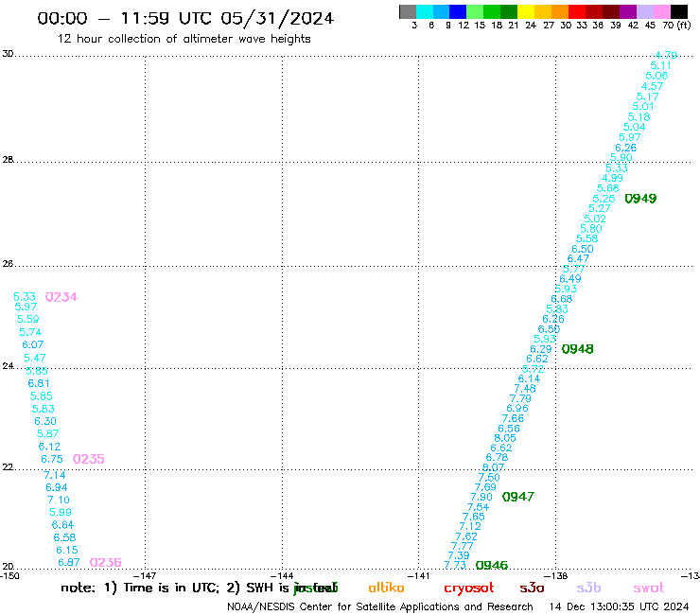This screenshot has width=700, height=615.
Task: Click the green timestamp '0948'
Action: pos(577,349)
